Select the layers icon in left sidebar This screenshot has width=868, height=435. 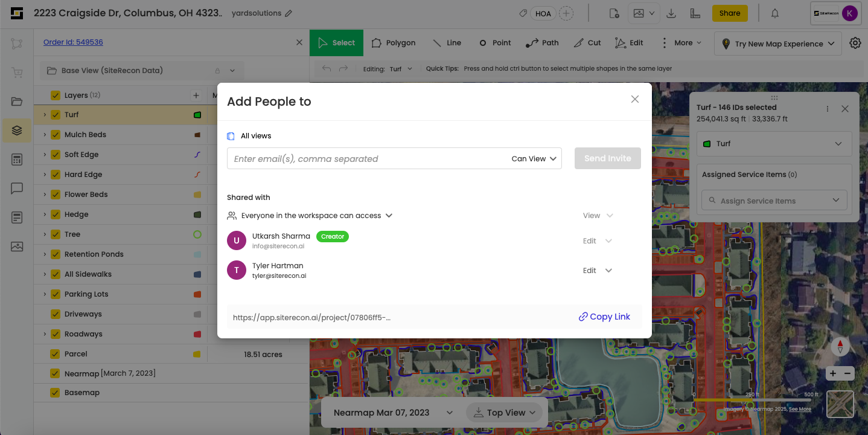point(17,130)
